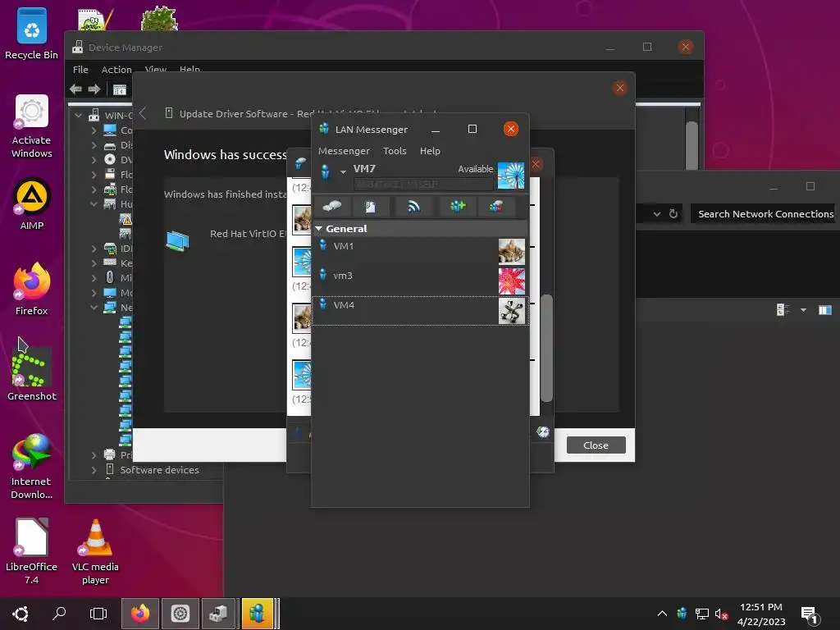Open AIMP desktop shortcut
The width and height of the screenshot is (840, 630).
[32, 204]
